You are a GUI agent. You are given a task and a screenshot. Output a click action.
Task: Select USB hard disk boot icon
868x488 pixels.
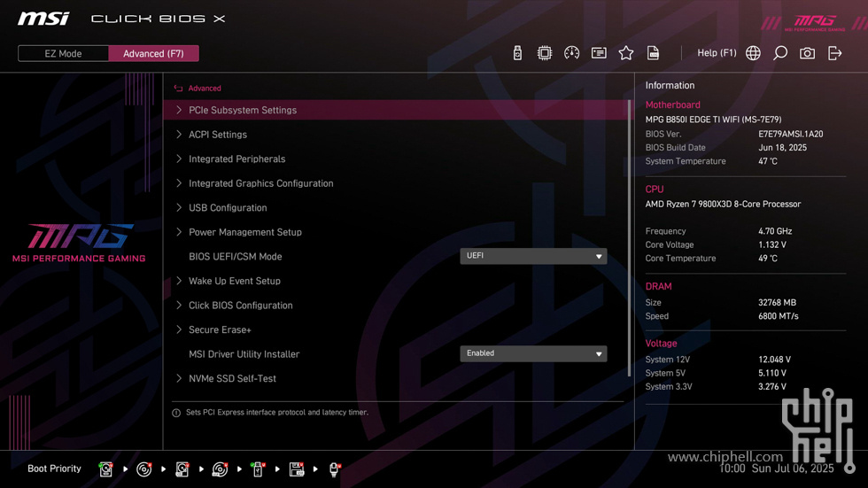coord(182,469)
